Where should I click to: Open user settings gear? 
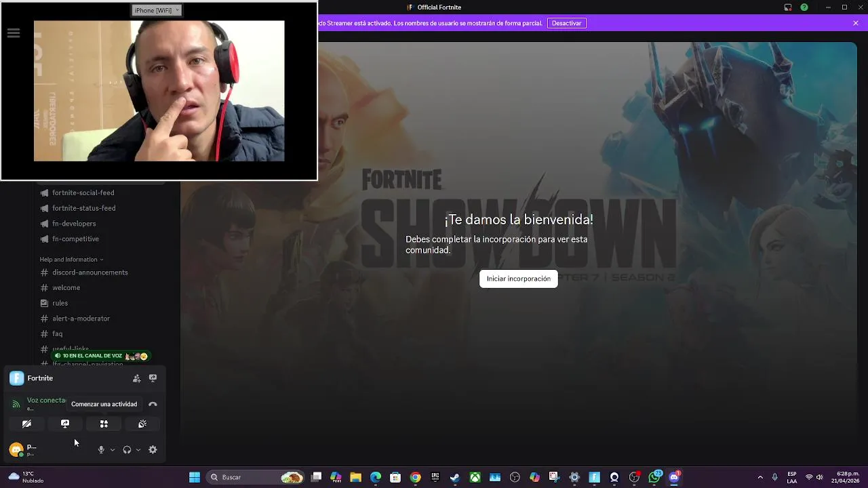[153, 449]
